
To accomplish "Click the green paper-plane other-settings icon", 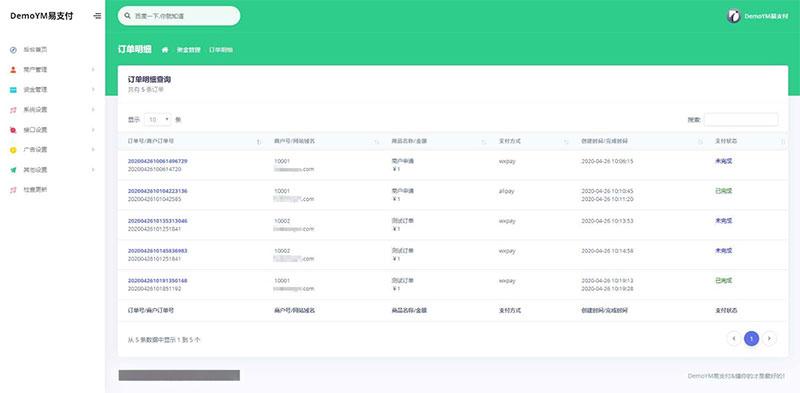I will (x=13, y=170).
